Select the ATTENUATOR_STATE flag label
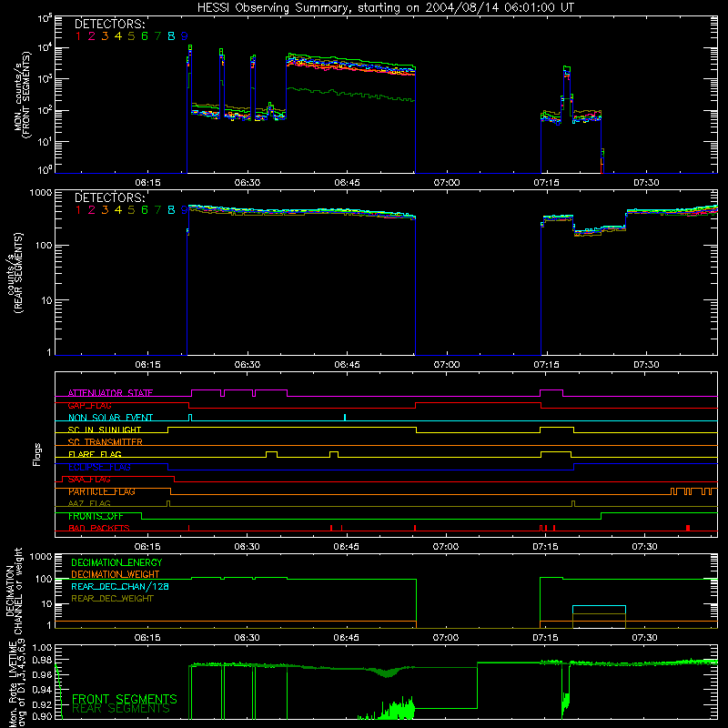Screen dimensions: 728x728 click(110, 393)
